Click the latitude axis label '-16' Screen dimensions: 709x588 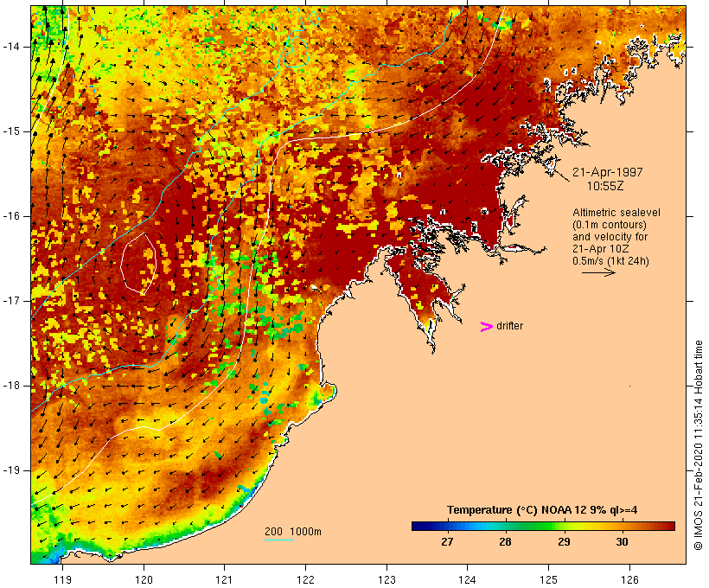point(10,216)
